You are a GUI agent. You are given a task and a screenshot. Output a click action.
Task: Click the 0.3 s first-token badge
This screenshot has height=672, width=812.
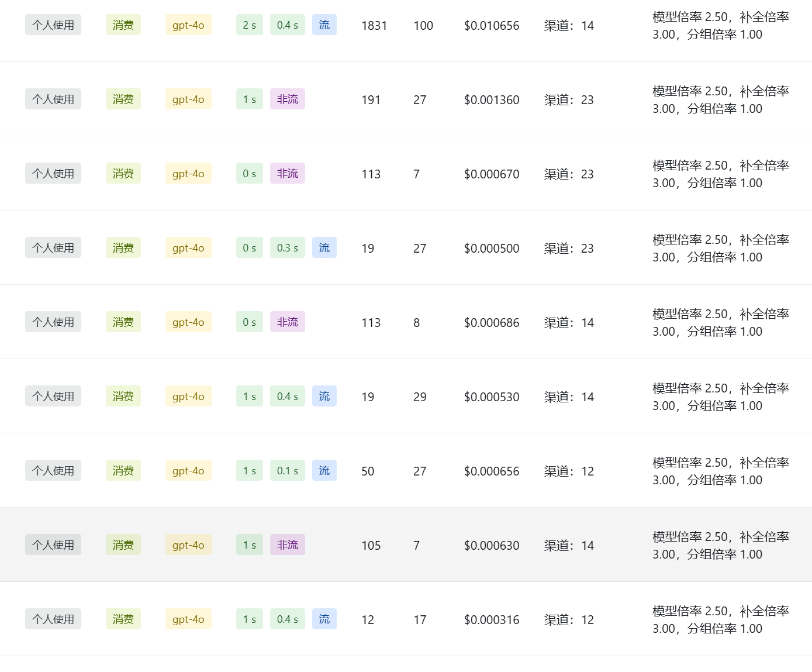(288, 248)
